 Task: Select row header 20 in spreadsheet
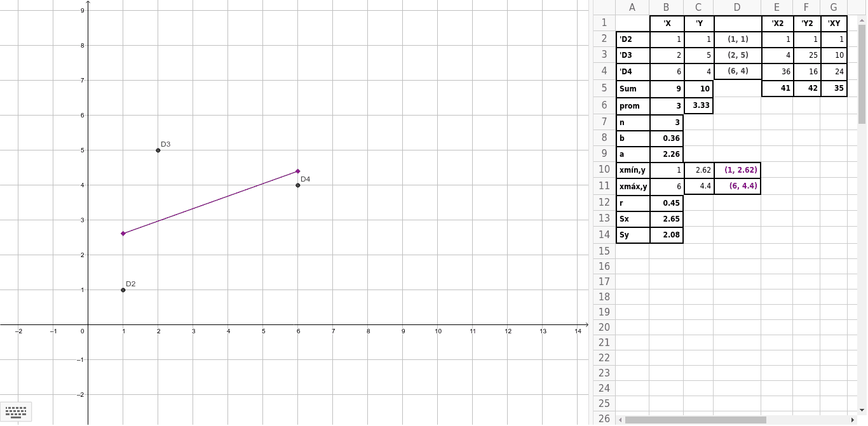coord(604,327)
